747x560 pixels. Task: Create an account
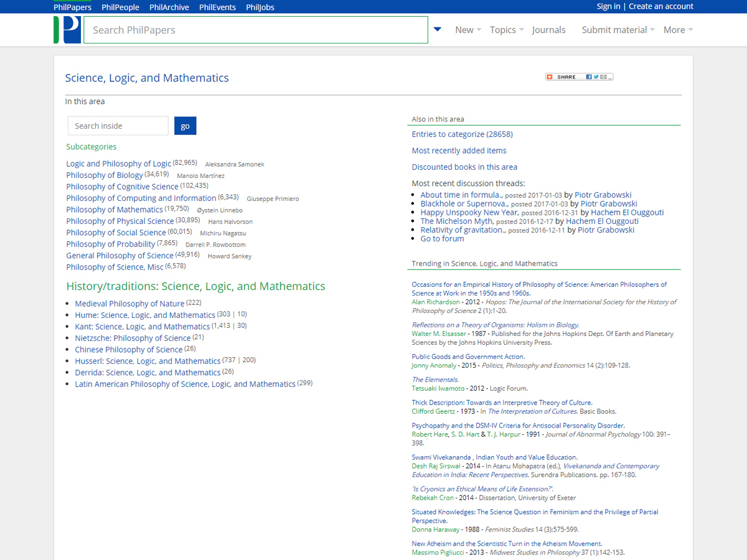[661, 6]
